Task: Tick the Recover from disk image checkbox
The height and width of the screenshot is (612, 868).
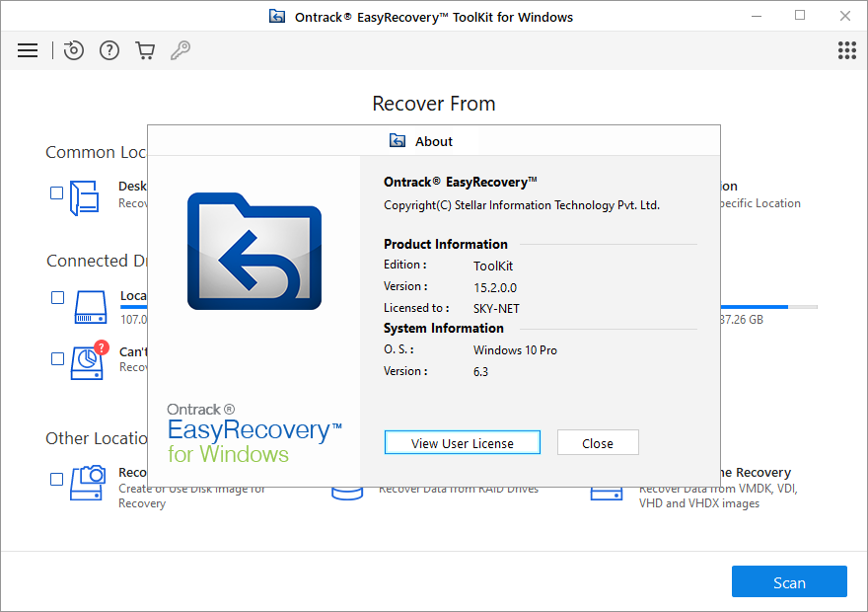Action: point(56,479)
